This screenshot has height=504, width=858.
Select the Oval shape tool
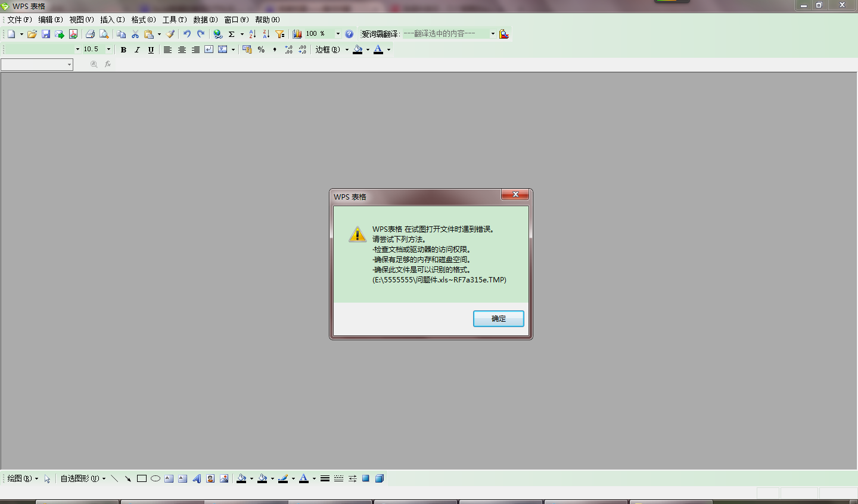pos(156,478)
